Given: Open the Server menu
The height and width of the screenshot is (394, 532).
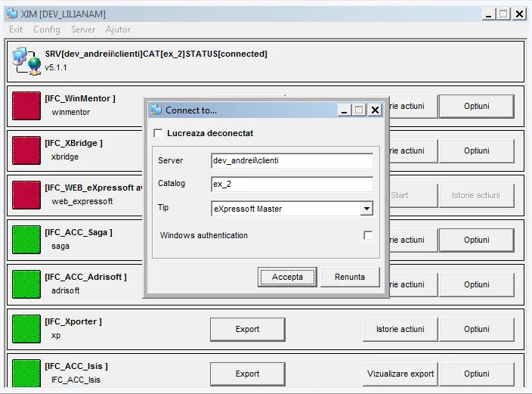Looking at the screenshot, I should [83, 29].
